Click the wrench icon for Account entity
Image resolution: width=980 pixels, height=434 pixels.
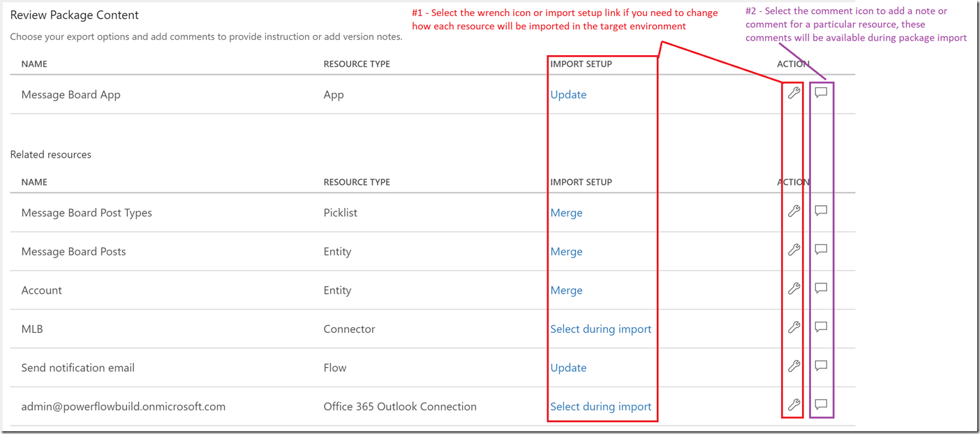[794, 288]
